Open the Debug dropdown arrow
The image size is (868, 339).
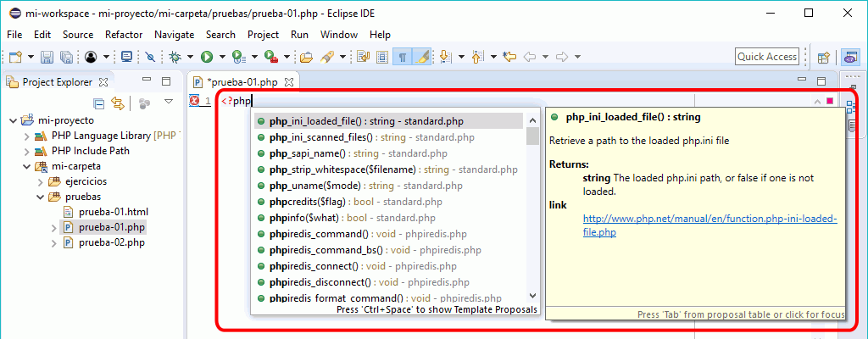(x=190, y=57)
